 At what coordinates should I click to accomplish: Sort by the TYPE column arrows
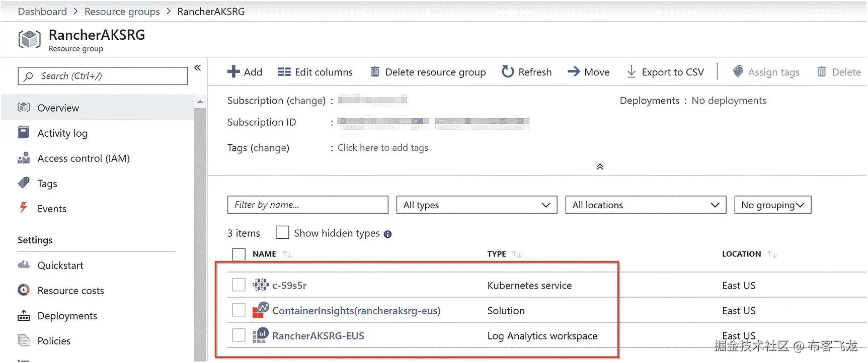point(517,254)
